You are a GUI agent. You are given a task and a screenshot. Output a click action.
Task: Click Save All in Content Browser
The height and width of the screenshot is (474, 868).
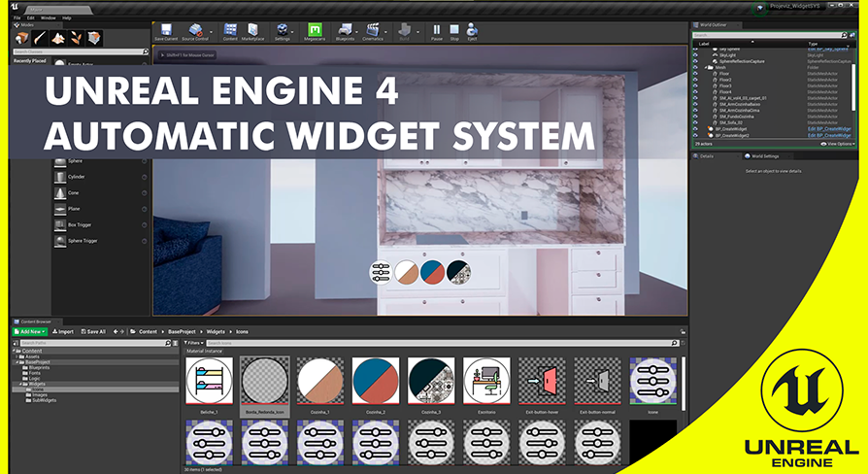tap(93, 331)
